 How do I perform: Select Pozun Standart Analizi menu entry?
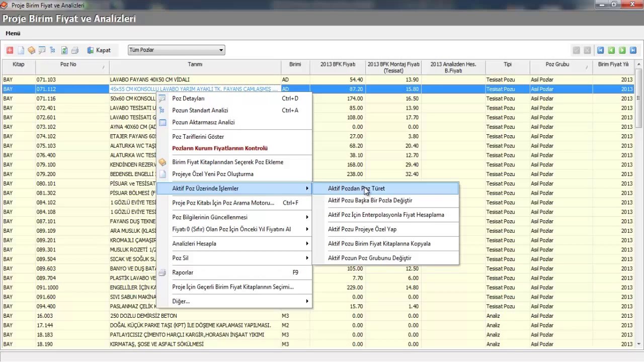(x=234, y=110)
